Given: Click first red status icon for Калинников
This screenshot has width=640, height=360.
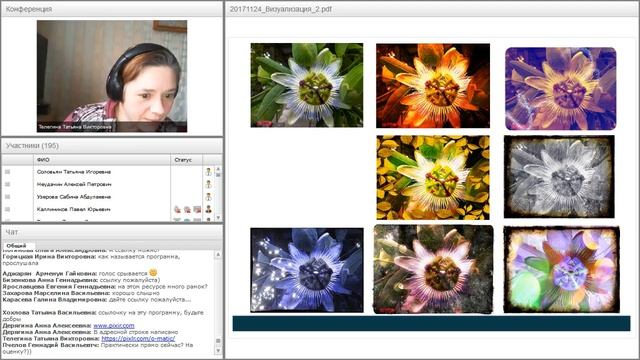Looking at the screenshot, I should click(x=177, y=209).
